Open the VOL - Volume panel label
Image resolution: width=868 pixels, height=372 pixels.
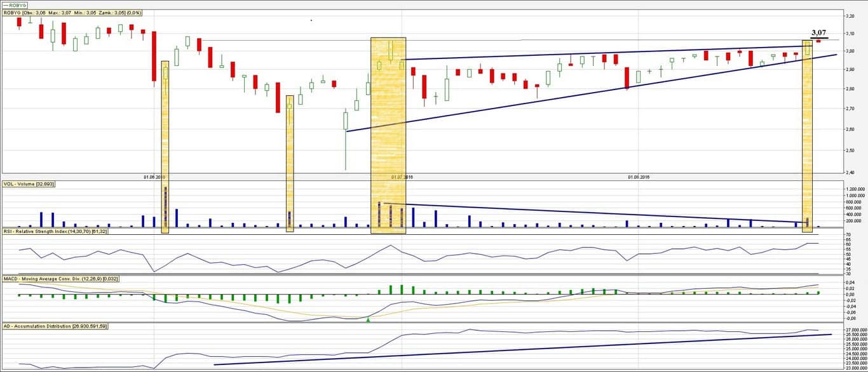29,183
